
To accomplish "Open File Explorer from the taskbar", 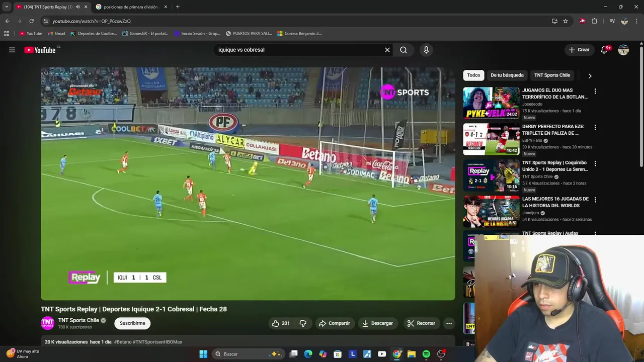I will pos(412,354).
